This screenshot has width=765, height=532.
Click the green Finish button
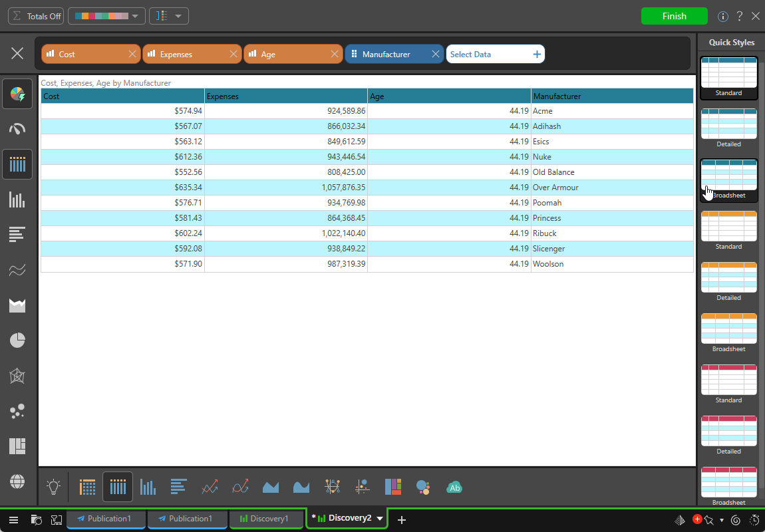pyautogui.click(x=675, y=16)
